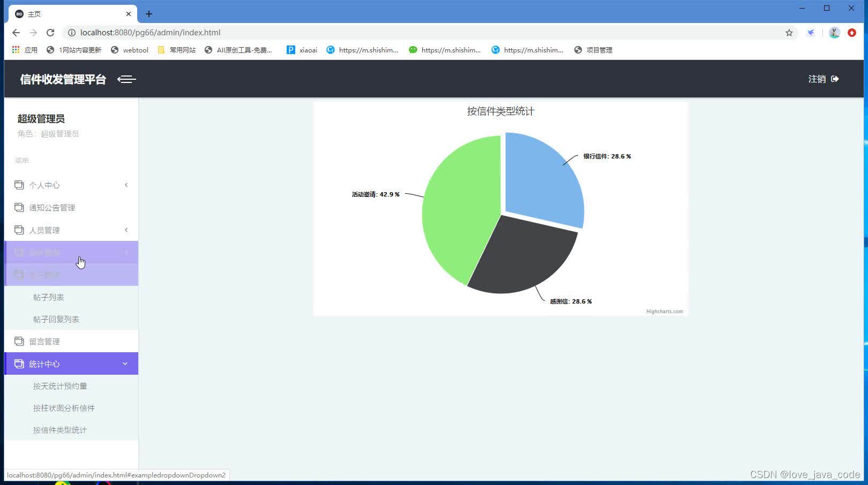Open the 常用网站 bookmark folder
The height and width of the screenshot is (485, 868).
coord(177,50)
